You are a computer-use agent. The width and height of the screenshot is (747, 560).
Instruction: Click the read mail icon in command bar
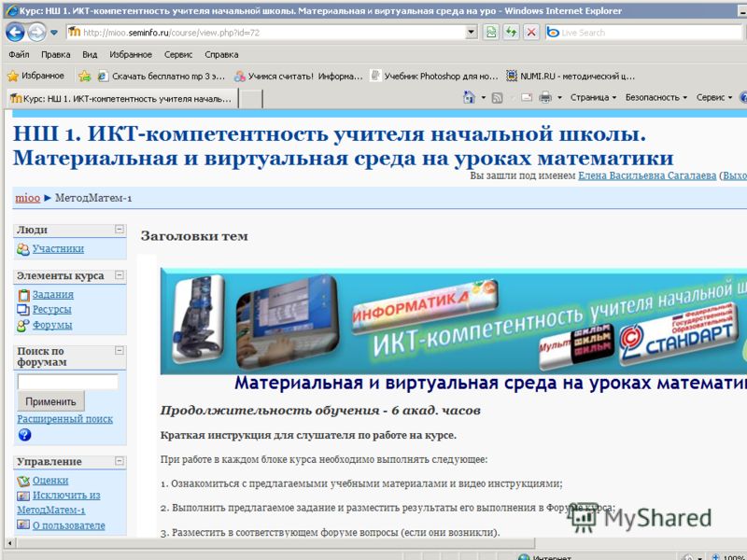527,98
